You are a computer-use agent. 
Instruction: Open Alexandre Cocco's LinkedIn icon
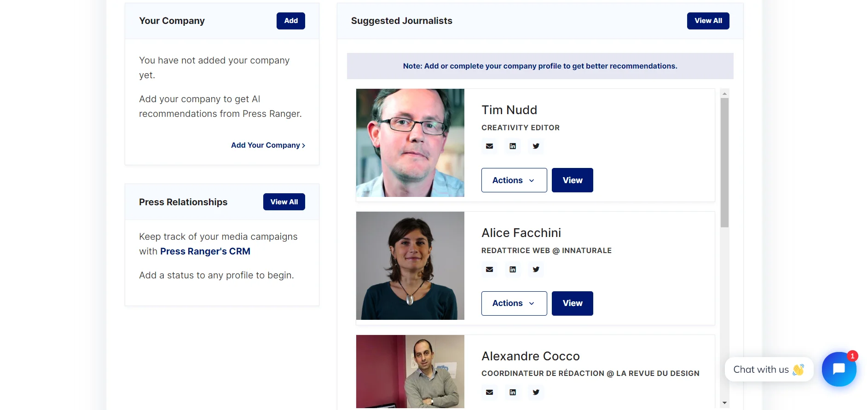click(513, 392)
